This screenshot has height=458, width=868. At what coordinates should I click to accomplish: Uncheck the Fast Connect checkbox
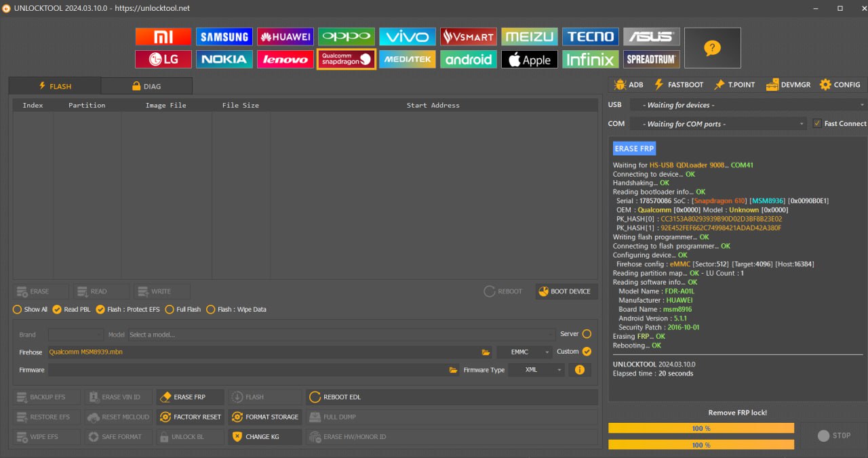(x=817, y=123)
